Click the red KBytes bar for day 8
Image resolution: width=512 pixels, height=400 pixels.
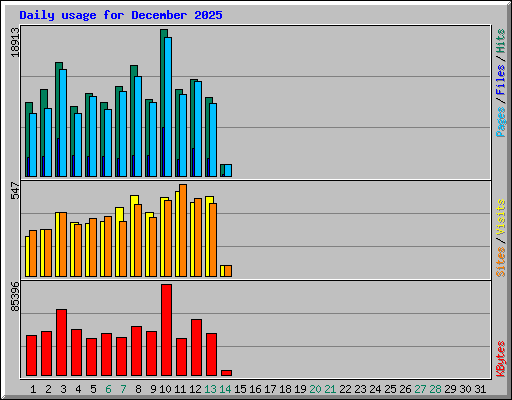pos(136,351)
